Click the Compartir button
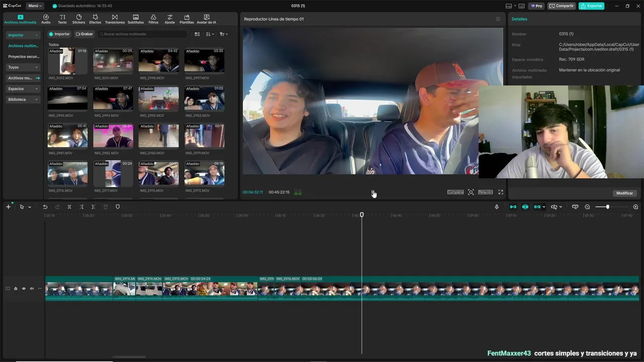The width and height of the screenshot is (644, 362). click(561, 6)
